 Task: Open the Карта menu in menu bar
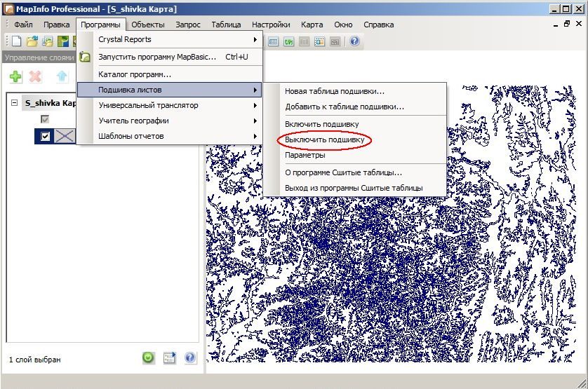[x=312, y=25]
